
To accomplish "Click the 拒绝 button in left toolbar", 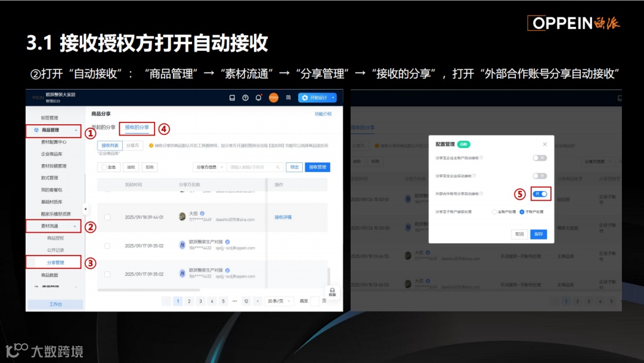I will coord(150,167).
